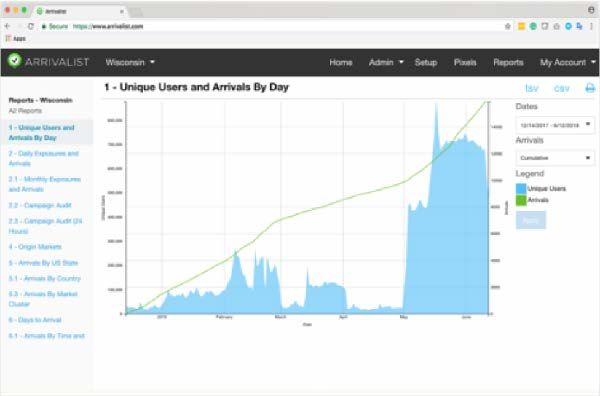Open the Apps shortcut in the bookmarks bar
The width and height of the screenshot is (600, 396).
pos(16,39)
